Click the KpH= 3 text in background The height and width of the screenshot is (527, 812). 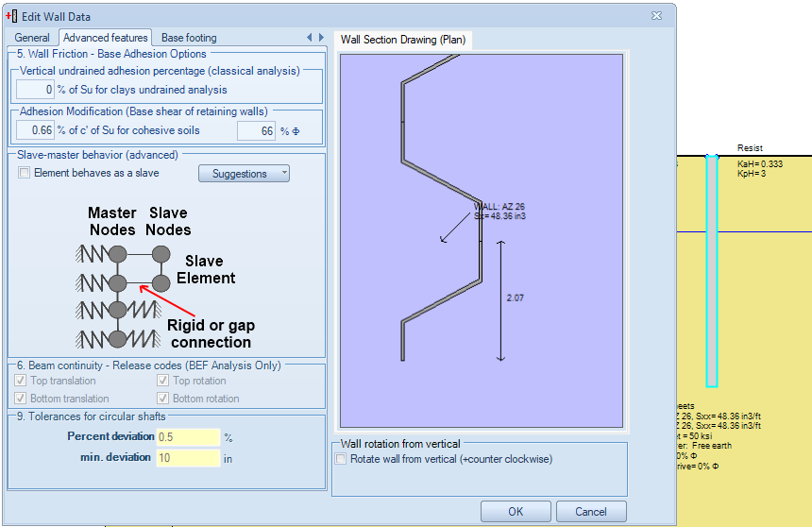(752, 174)
